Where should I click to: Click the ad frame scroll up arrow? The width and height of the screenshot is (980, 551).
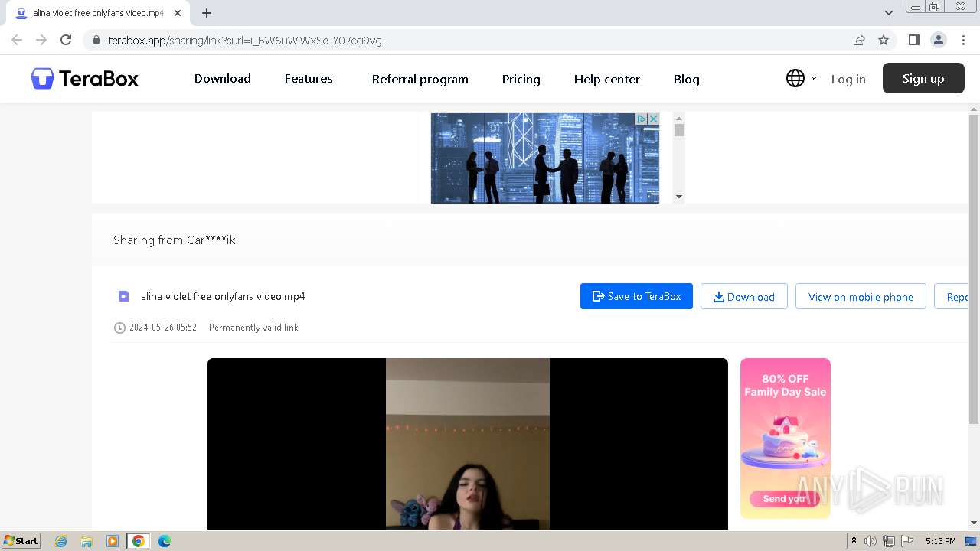pos(678,119)
